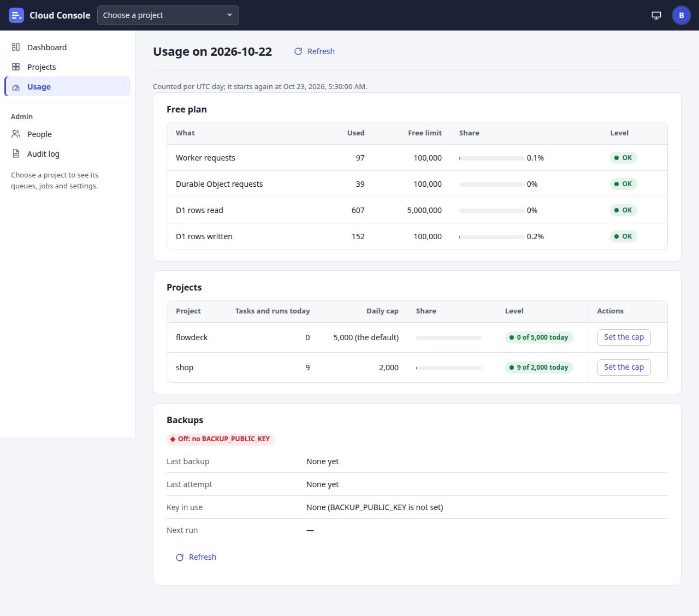Click the refresh icon in Backups card
This screenshot has width=699, height=616.
click(x=180, y=557)
